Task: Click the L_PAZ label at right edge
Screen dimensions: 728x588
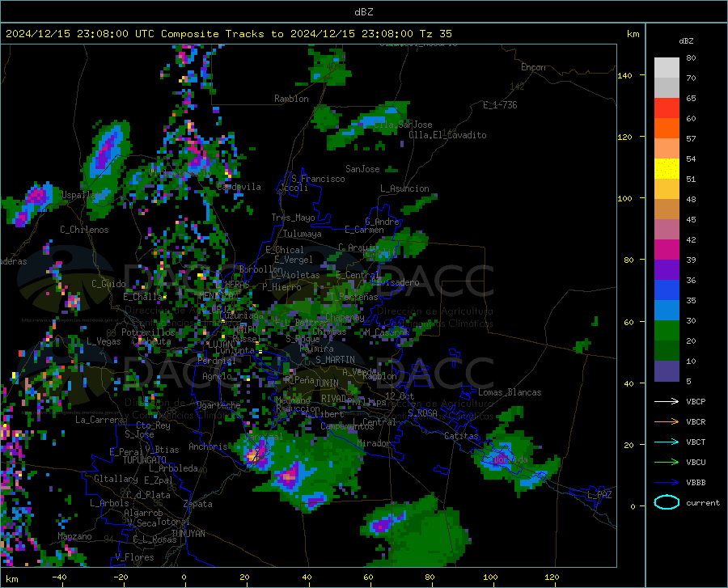Action: (599, 495)
